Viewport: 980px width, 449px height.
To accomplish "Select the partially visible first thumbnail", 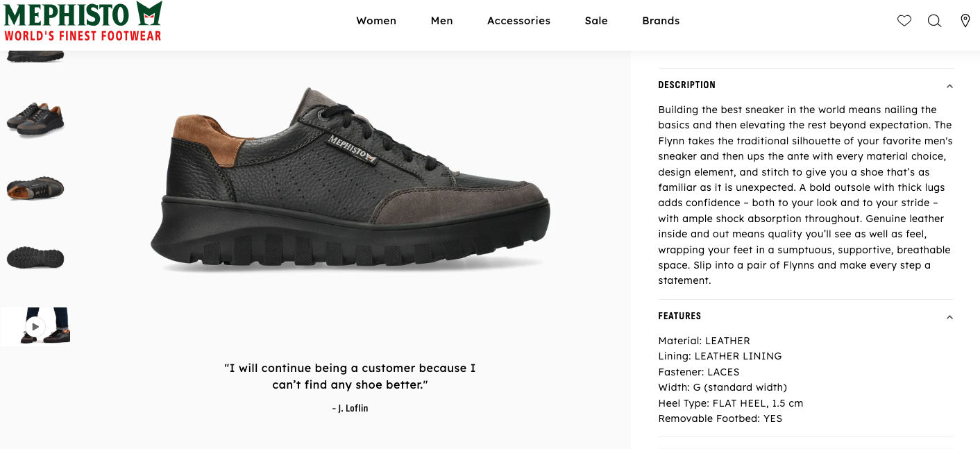I will (35, 56).
